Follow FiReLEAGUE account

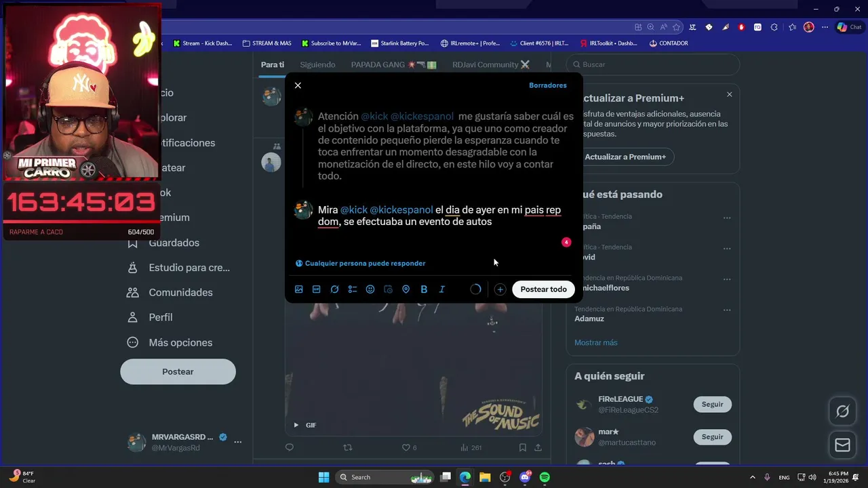click(712, 404)
